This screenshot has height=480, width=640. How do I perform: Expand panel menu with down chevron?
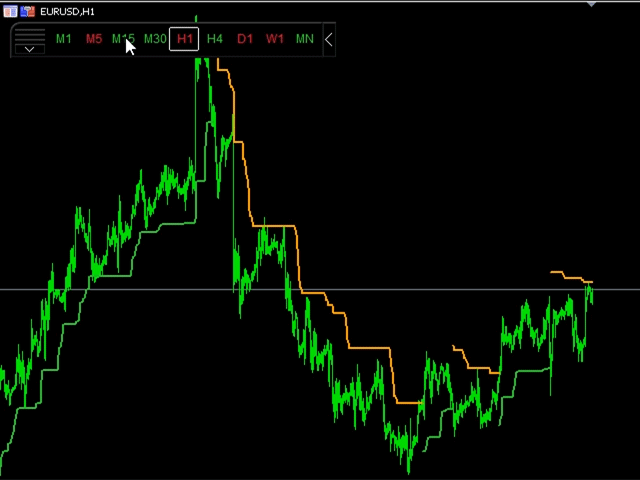pyautogui.click(x=30, y=49)
